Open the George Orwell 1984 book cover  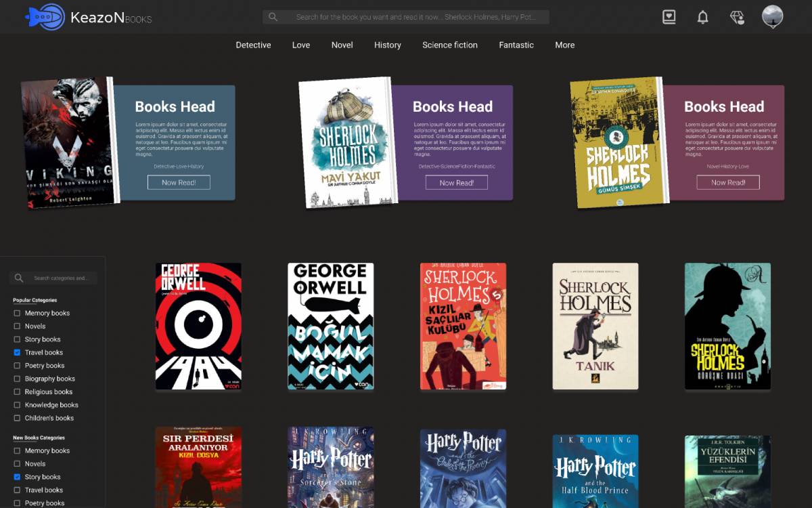tap(198, 326)
